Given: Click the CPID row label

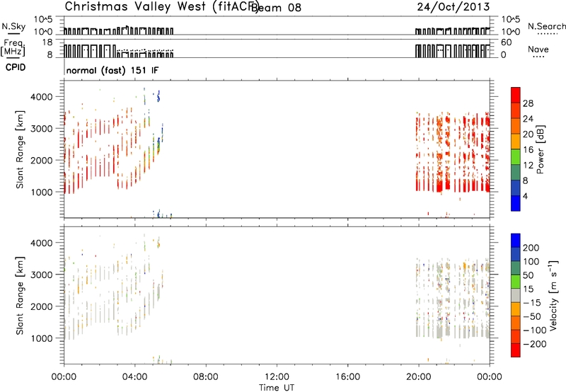Looking at the screenshot, I should click(x=16, y=67).
